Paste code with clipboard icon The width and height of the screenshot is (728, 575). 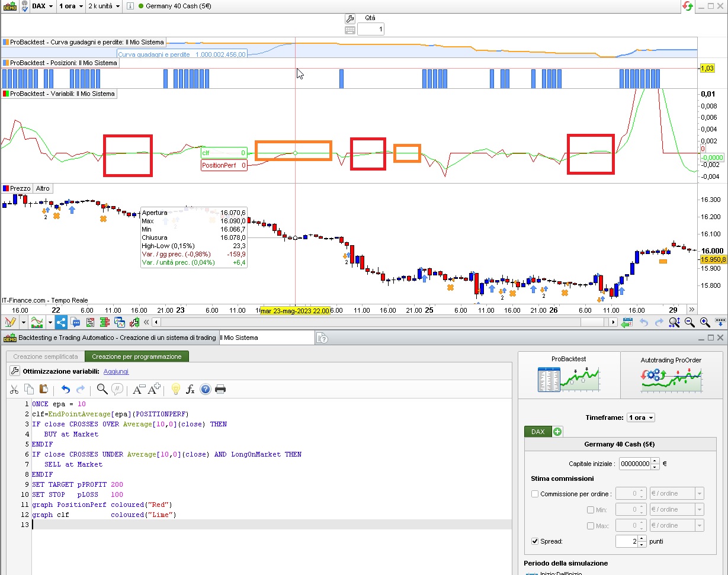click(x=43, y=389)
